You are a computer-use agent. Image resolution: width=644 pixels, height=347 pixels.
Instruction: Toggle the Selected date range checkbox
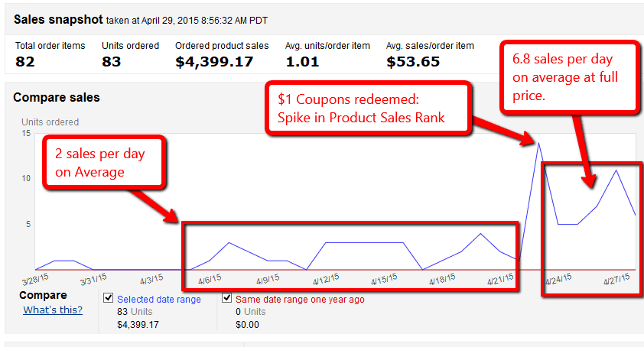click(109, 298)
